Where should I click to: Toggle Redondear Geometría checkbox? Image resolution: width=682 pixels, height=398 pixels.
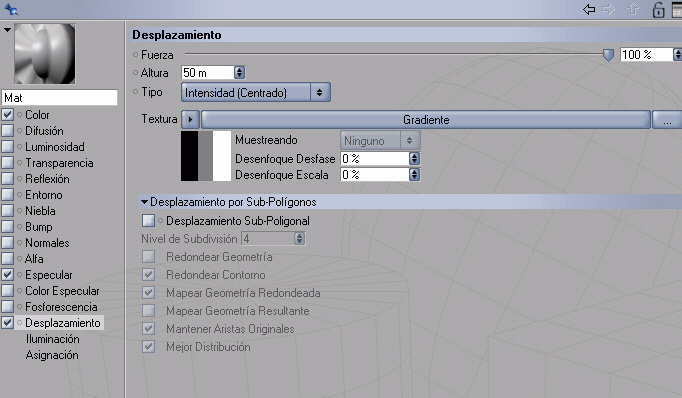[x=148, y=257]
